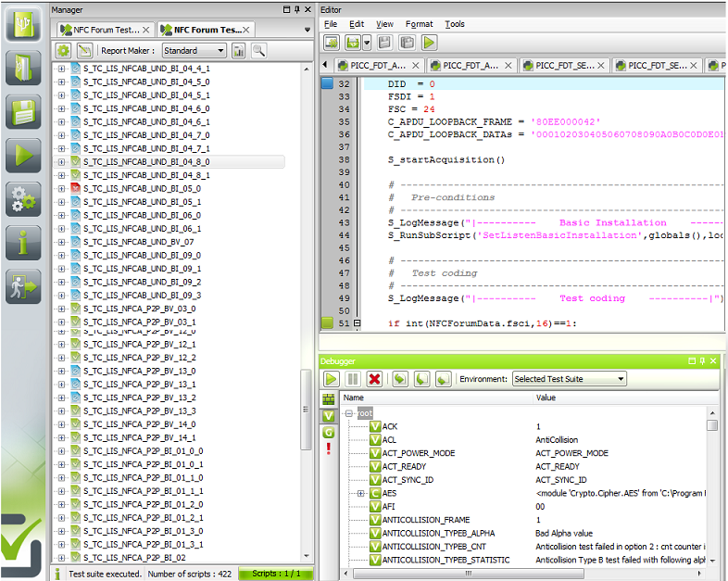
Task: Open the settings gears sidebar icon
Action: pyautogui.click(x=23, y=199)
